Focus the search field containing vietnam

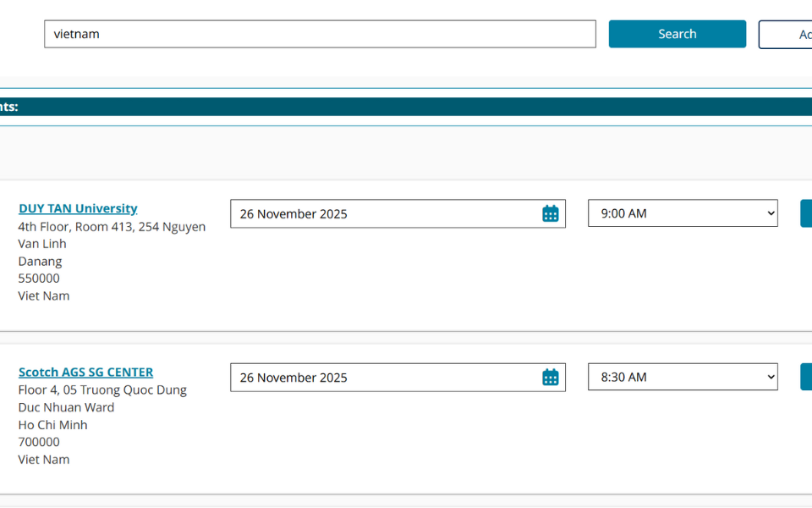coord(320,34)
